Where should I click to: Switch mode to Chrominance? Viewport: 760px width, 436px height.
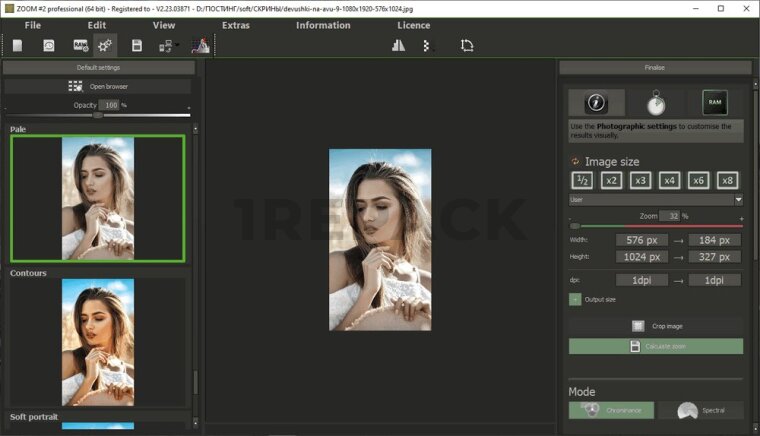[x=611, y=410]
